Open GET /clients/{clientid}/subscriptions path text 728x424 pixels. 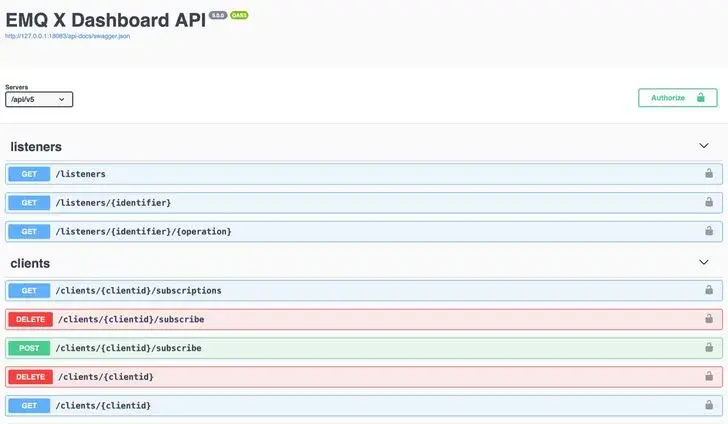pos(138,291)
